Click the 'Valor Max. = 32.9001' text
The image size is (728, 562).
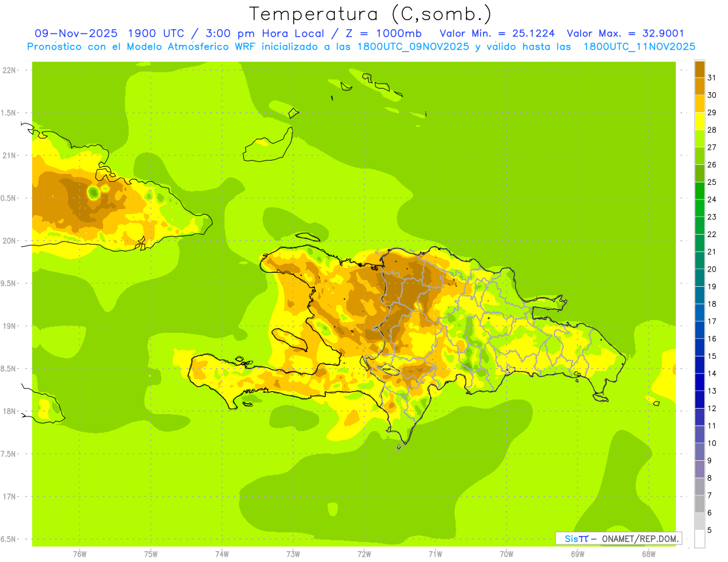(x=625, y=33)
